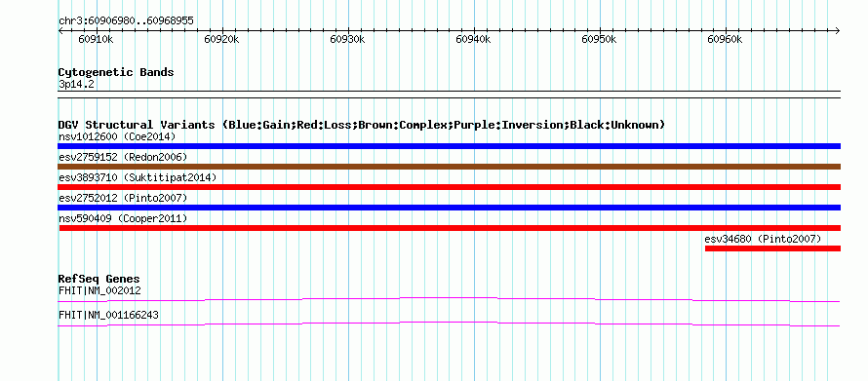Click the RefSeq Genes track title

click(x=99, y=279)
